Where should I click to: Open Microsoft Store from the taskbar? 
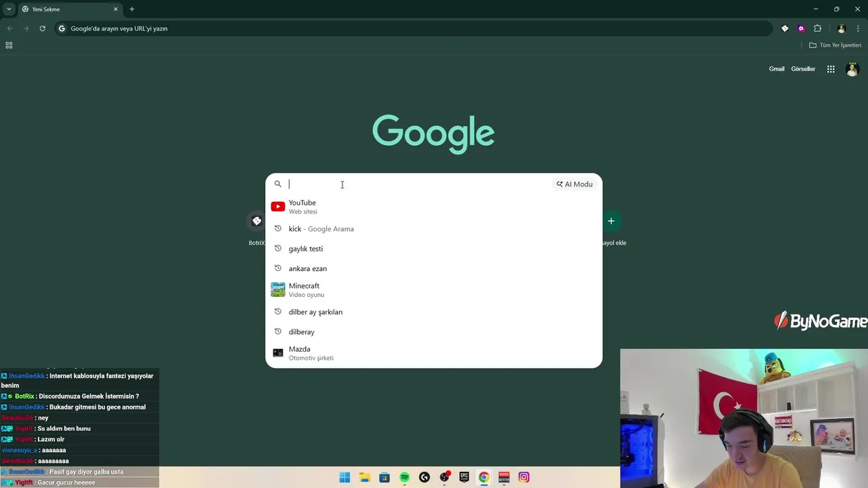coord(384,477)
